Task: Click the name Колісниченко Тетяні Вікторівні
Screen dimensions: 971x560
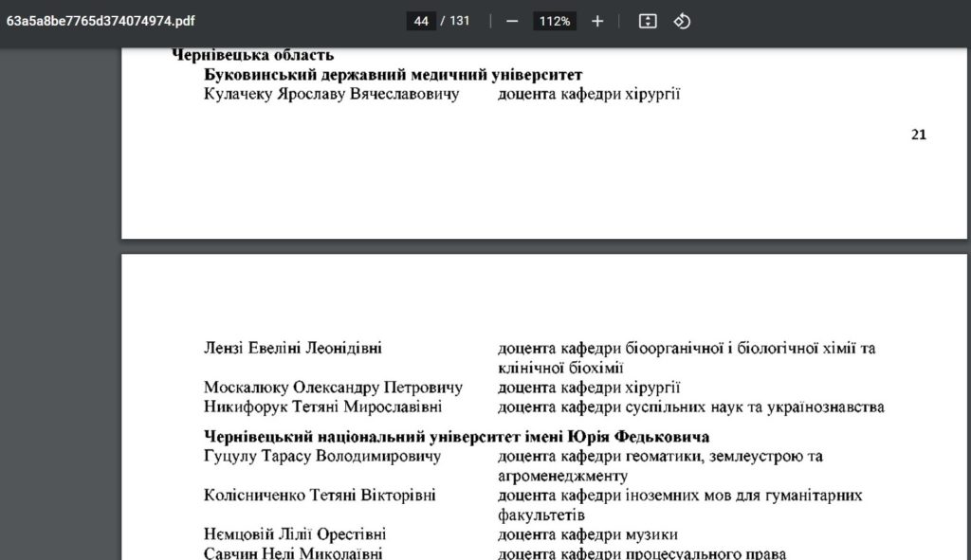Action: coord(320,495)
